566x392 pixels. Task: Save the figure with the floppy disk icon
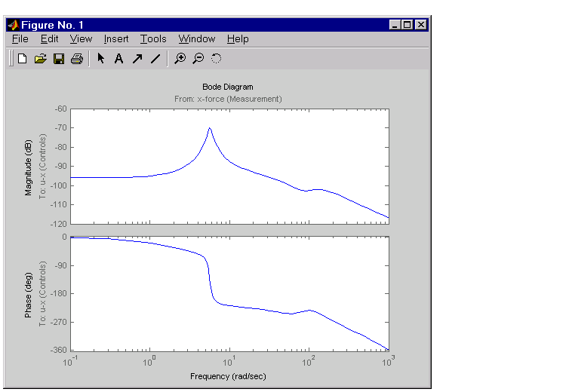59,58
